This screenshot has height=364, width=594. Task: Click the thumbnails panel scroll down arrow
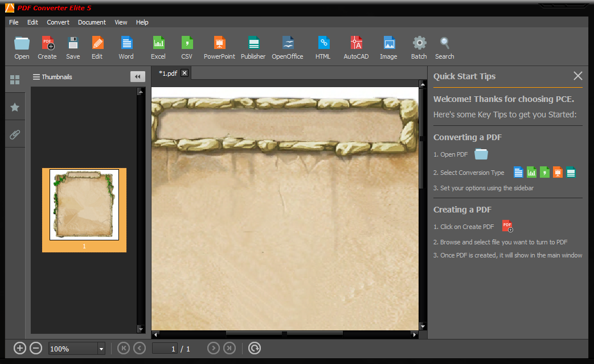[141, 329]
